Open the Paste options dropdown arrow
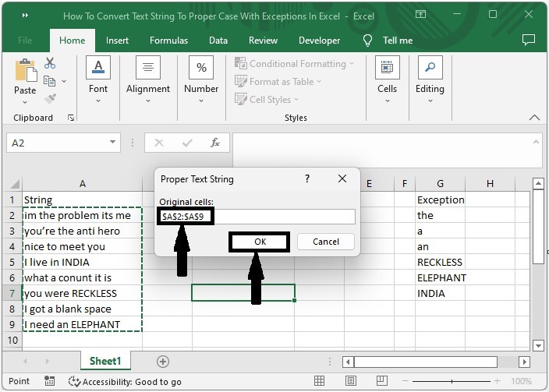549x392 pixels. coord(25,103)
